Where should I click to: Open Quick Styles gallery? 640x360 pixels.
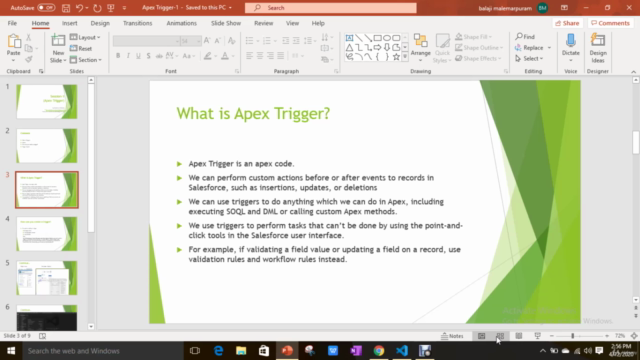[442, 48]
